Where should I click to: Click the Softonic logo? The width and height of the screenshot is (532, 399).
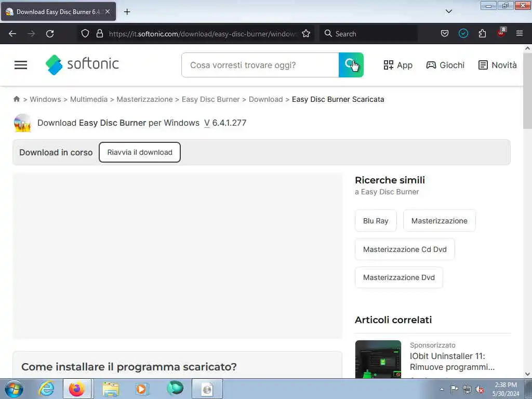(x=82, y=64)
